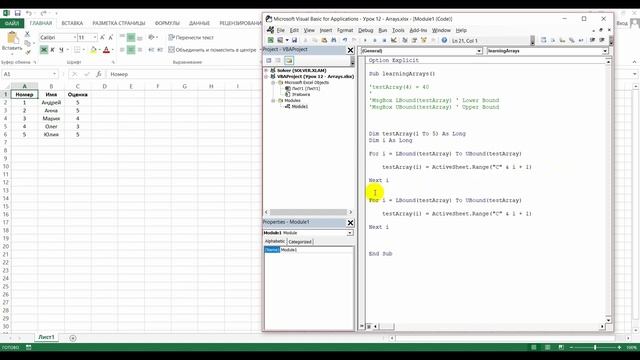This screenshot has height=360, width=640.
Task: Open the Insert menu in VBA editor
Action: point(326,30)
